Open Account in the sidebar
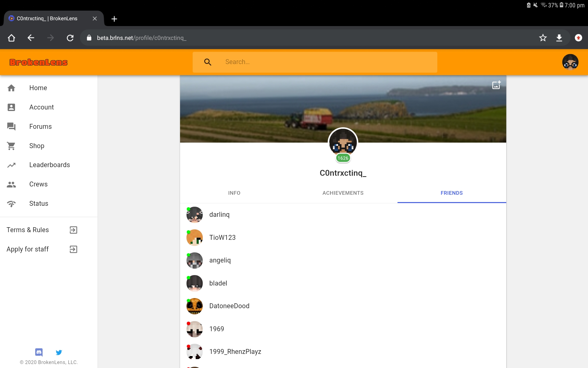Screen dimensions: 588x368 pos(49,107)
